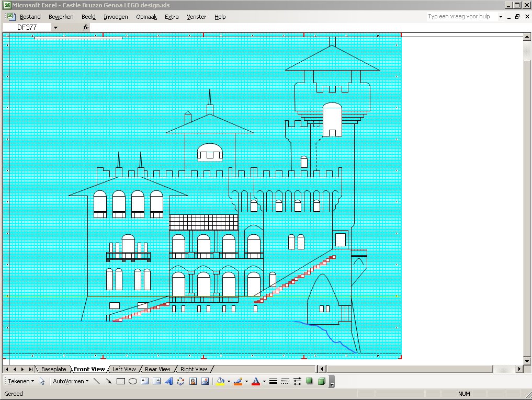This screenshot has height=400, width=532.
Task: Click the Select Objects pointer tool
Action: tap(42, 381)
